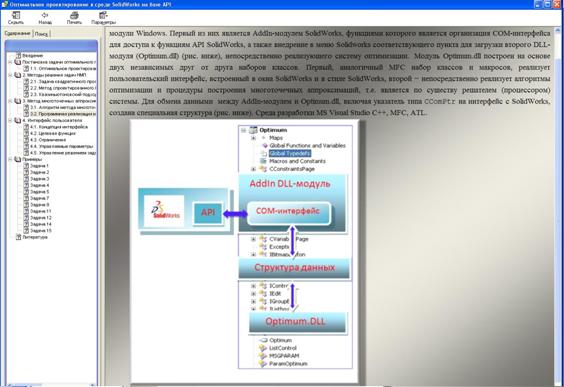Image resolution: width=564 pixels, height=387 pixels.
Task: Select the Содержание tab
Action: [17, 33]
